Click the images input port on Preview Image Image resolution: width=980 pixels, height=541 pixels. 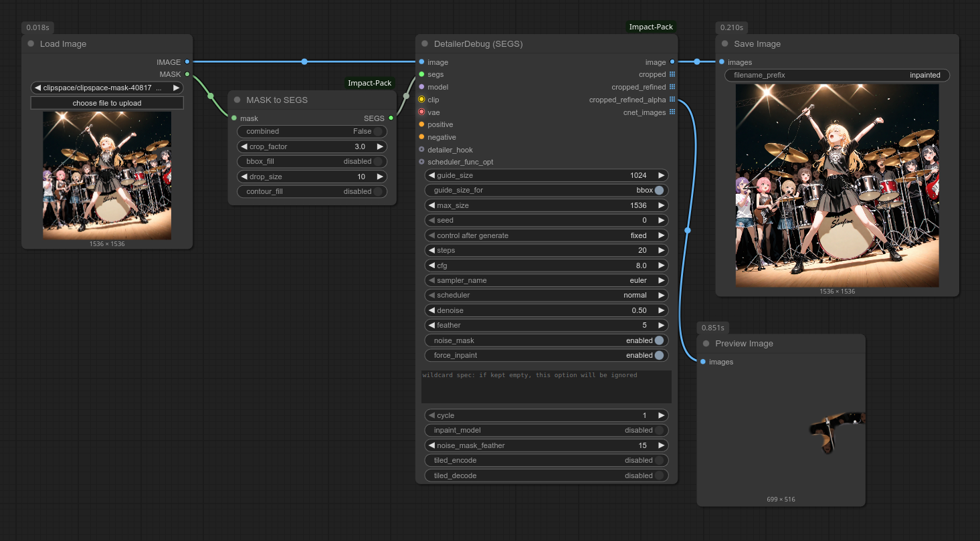point(703,362)
